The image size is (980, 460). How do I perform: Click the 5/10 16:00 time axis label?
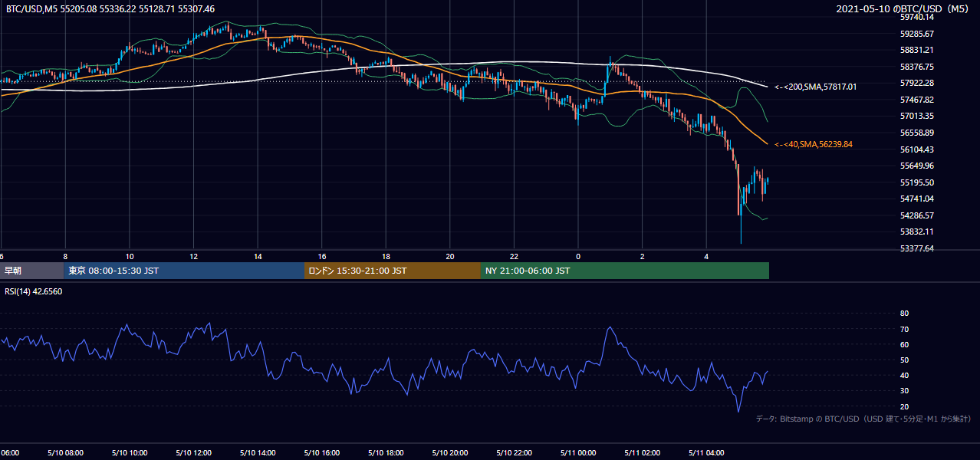coord(321,453)
